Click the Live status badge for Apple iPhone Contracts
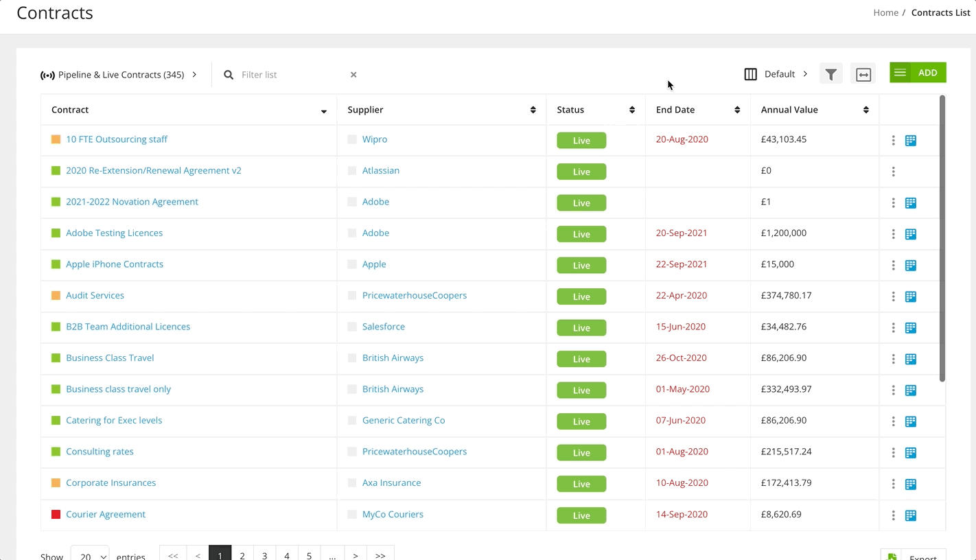 pos(581,266)
